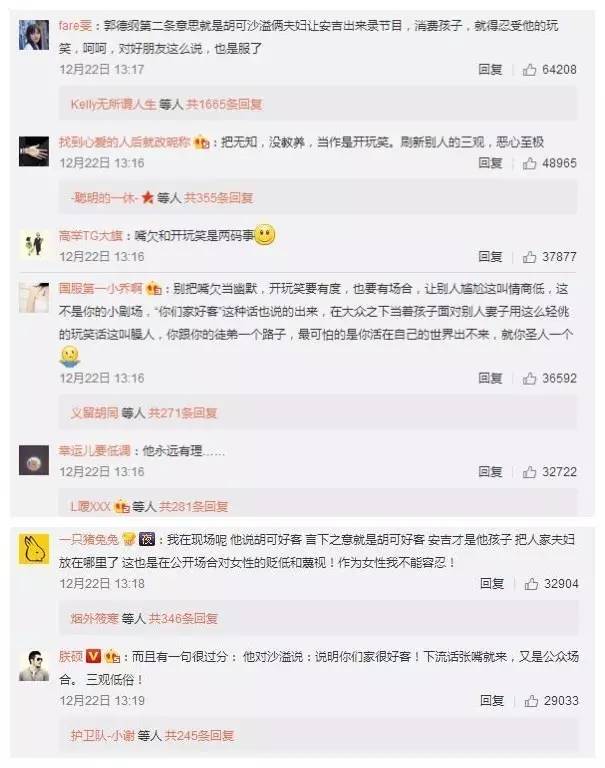This screenshot has width=605, height=768.
Task: Open the 一只猪兔兔 username link
Action: (x=89, y=539)
